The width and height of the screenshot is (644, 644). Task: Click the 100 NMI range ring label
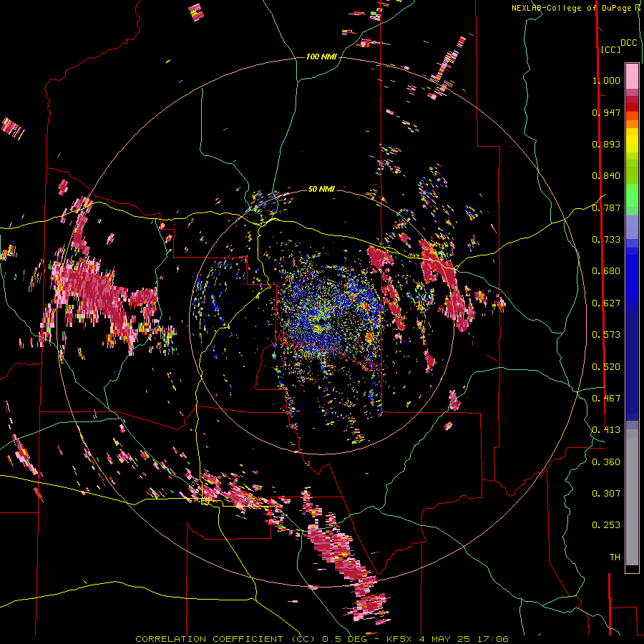point(321,57)
